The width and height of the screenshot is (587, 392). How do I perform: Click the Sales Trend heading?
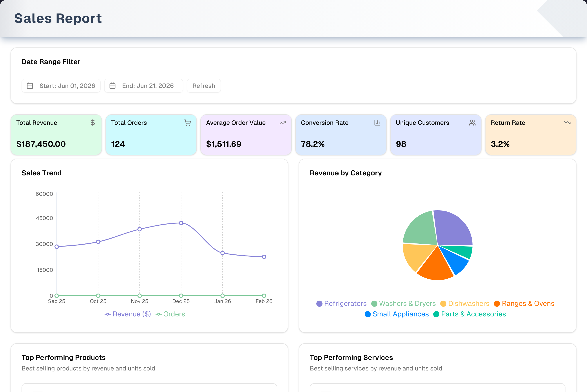[42, 173]
